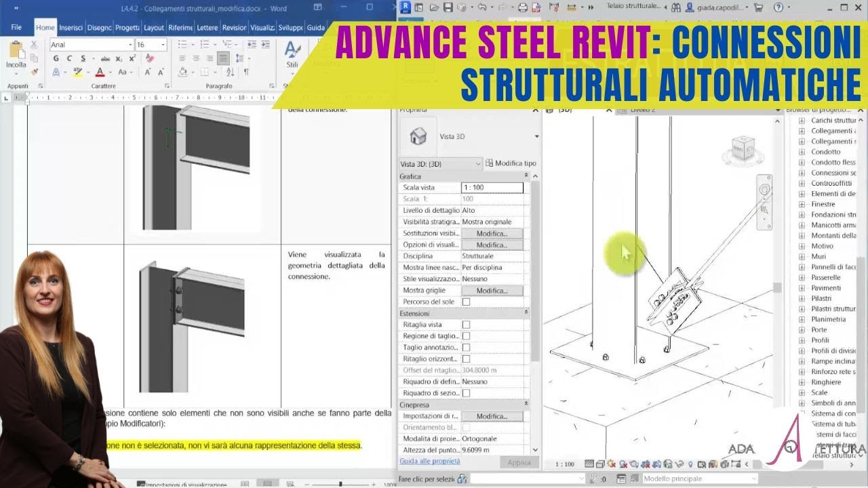Click Modifica button for Opzioni di visualizzazione

(x=492, y=245)
